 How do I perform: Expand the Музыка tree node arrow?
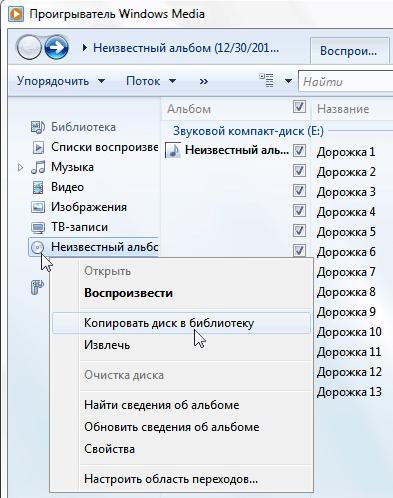point(20,167)
